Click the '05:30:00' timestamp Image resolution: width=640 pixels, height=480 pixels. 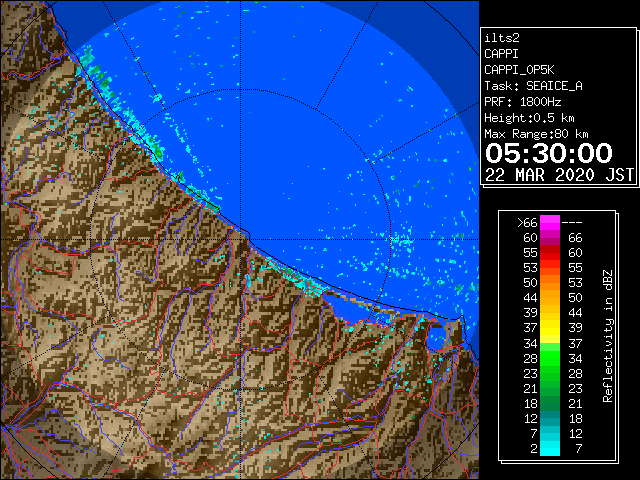tap(549, 153)
